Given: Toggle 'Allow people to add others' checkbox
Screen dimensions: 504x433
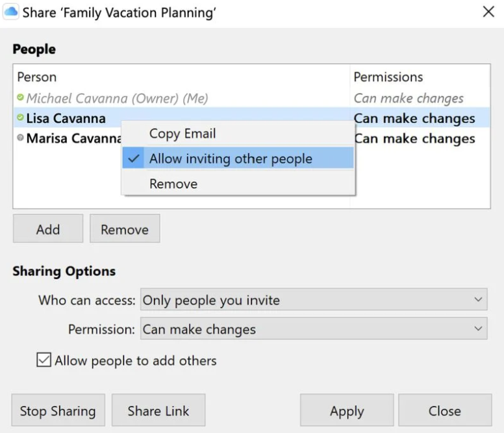Looking at the screenshot, I should coord(44,360).
